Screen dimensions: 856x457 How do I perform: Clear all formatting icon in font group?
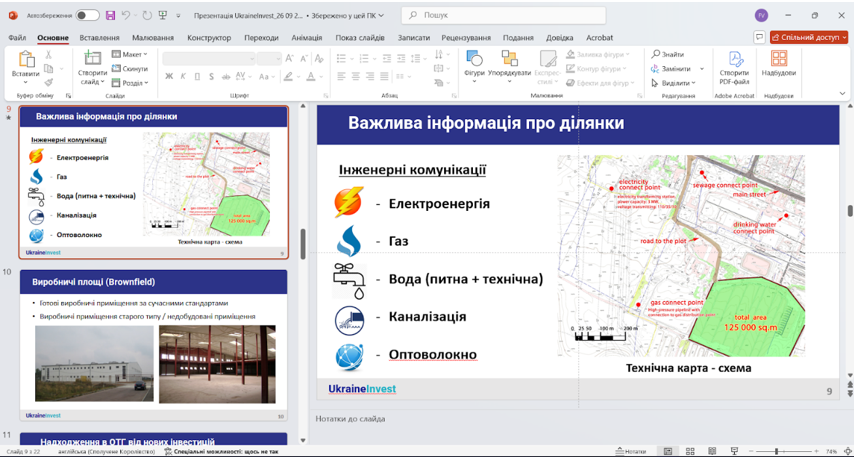[x=319, y=58]
